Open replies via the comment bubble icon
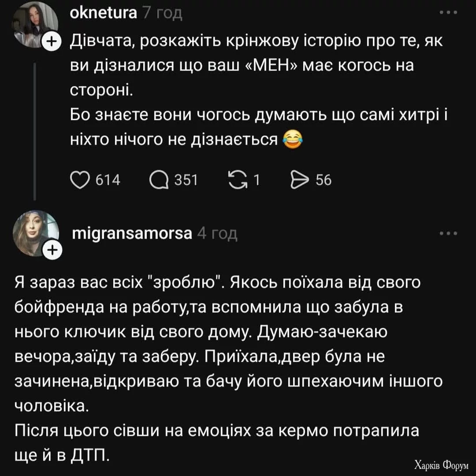Image resolution: width=476 pixels, height=476 pixels. click(159, 180)
